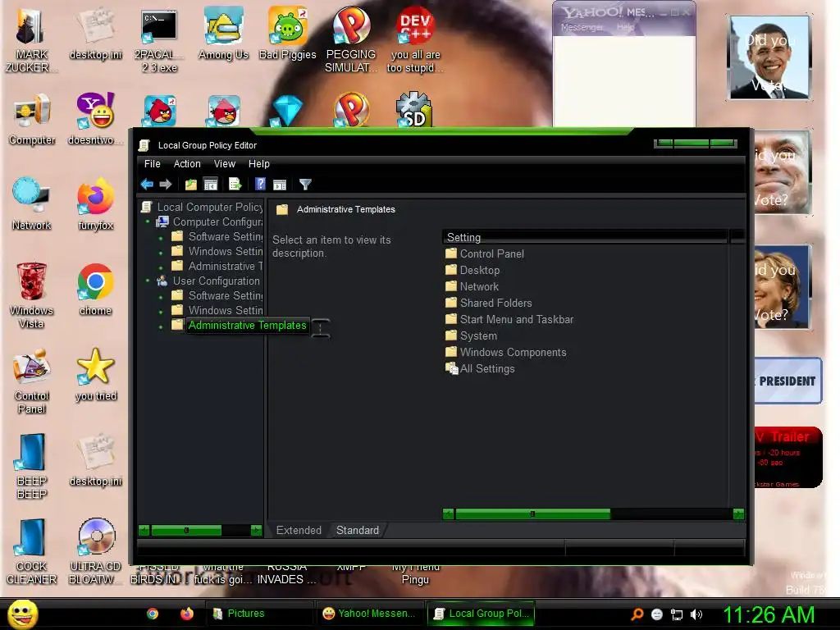The height and width of the screenshot is (630, 840).
Task: Click the Windows Vista recycle bin icon
Action: tap(32, 295)
